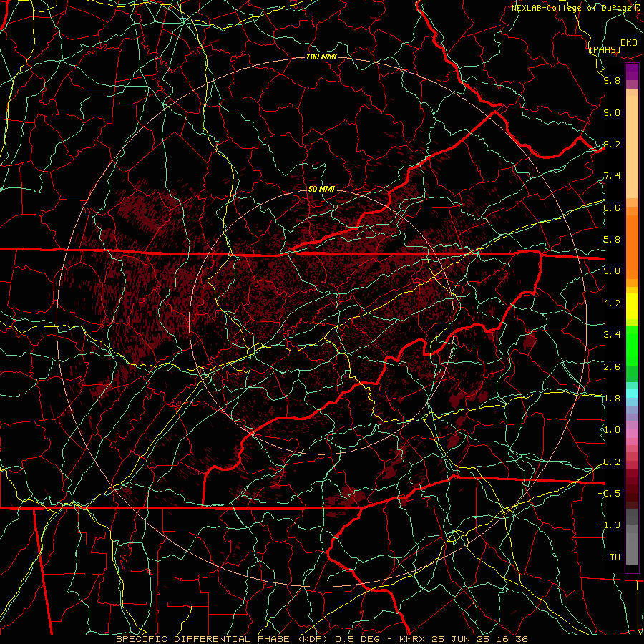Click the 100 NMI range ring label
644x644 pixels.
click(x=321, y=57)
